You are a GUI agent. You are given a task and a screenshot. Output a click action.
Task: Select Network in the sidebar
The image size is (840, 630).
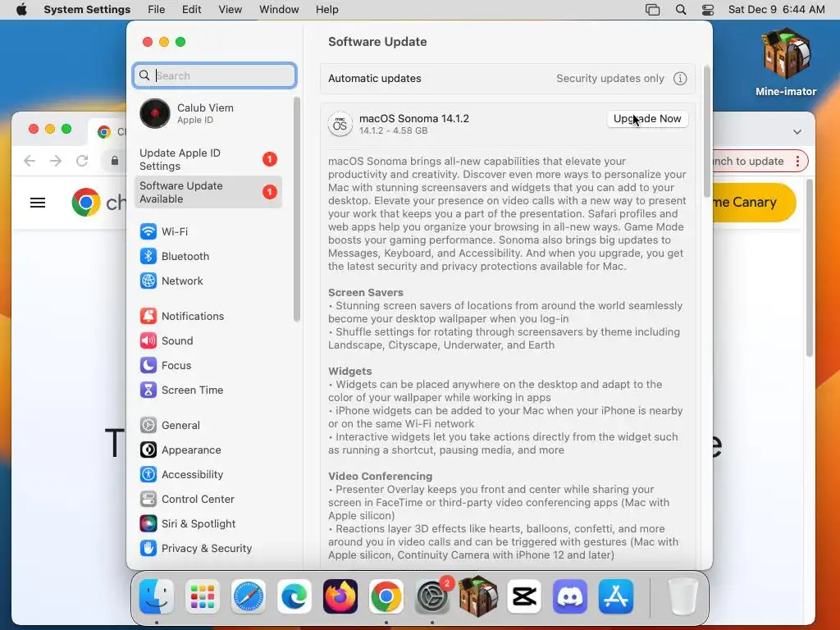click(x=209, y=281)
